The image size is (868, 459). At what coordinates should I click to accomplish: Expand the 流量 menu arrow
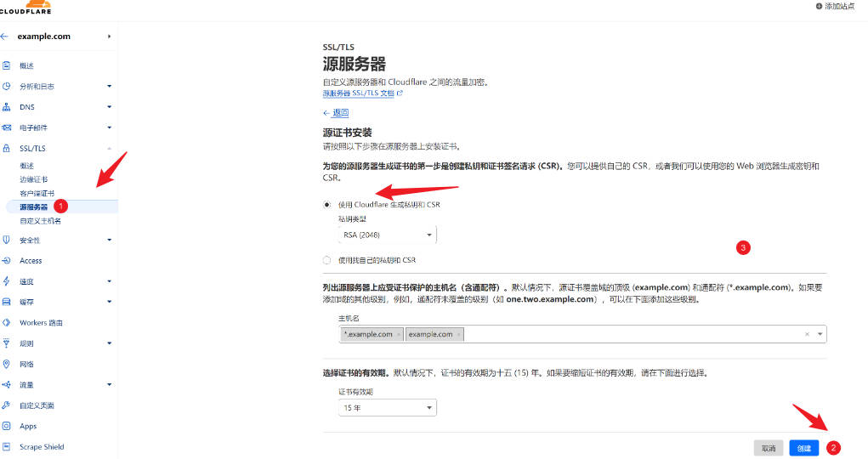109,384
